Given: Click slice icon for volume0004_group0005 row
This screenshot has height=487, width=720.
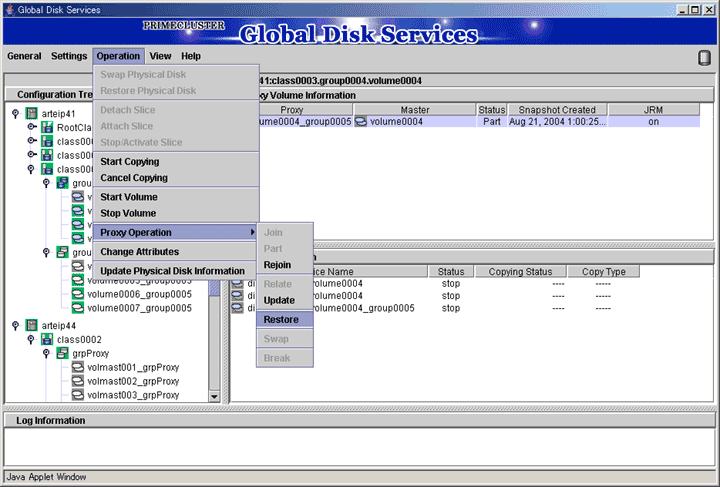Looking at the screenshot, I should 237,308.
